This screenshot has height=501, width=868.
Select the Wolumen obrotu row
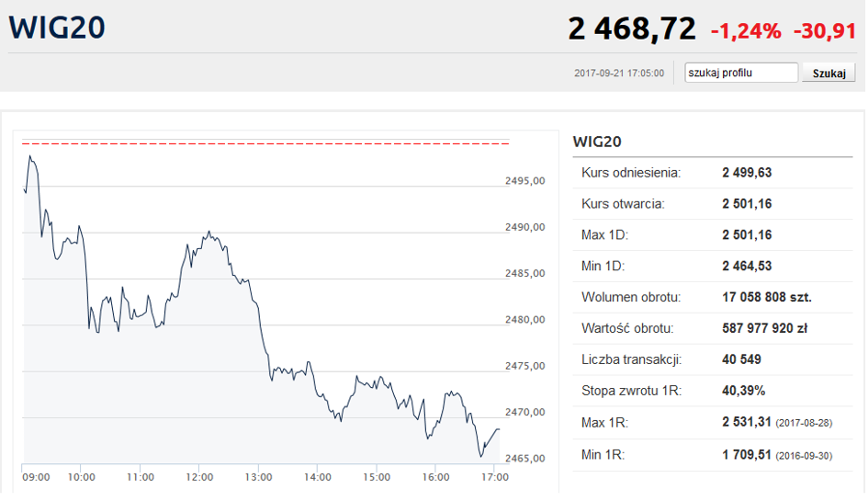[x=713, y=297]
